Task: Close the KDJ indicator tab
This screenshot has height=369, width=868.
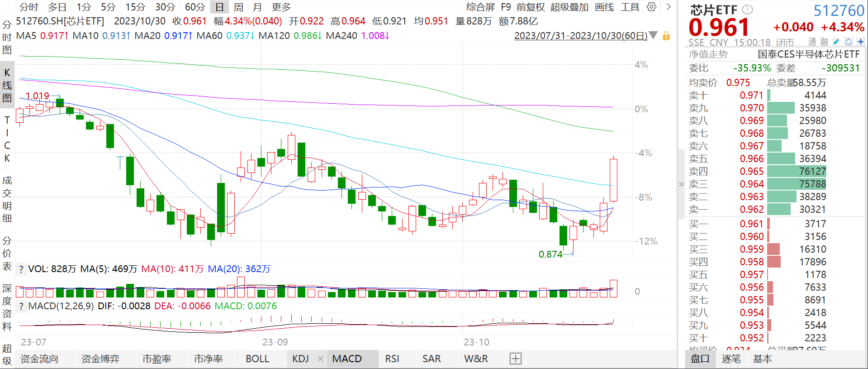Action: pyautogui.click(x=320, y=359)
